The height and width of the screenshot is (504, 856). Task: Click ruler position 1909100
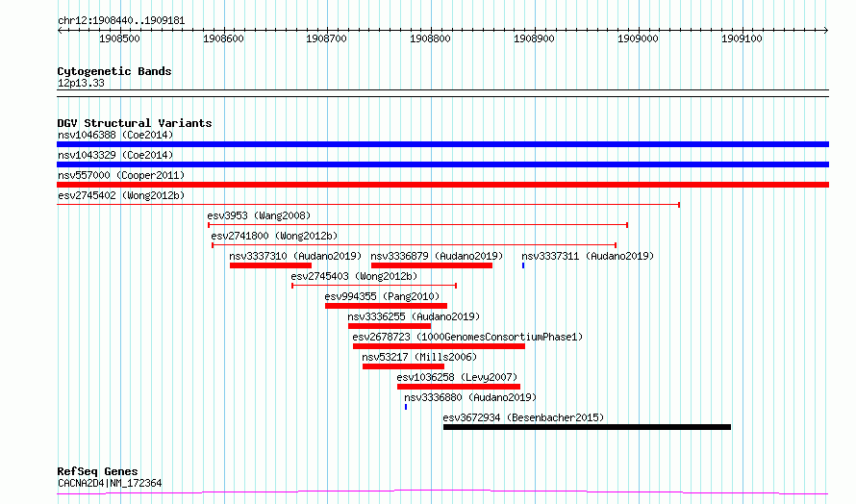pyautogui.click(x=742, y=38)
